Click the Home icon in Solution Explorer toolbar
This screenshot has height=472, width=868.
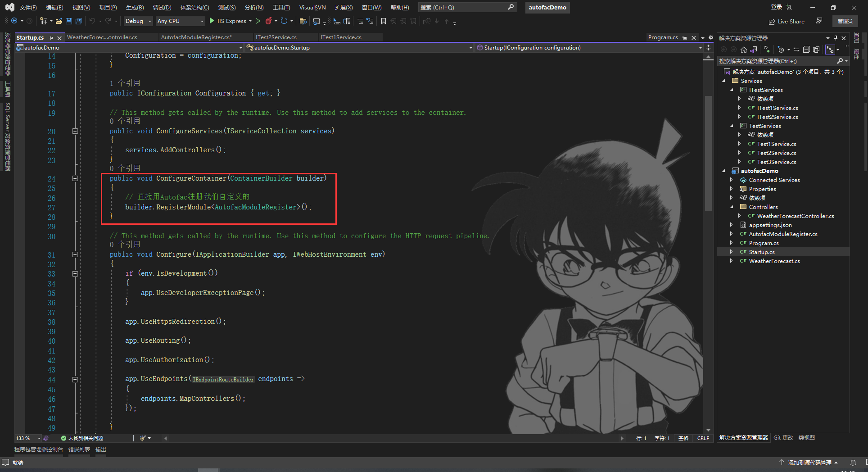point(743,50)
